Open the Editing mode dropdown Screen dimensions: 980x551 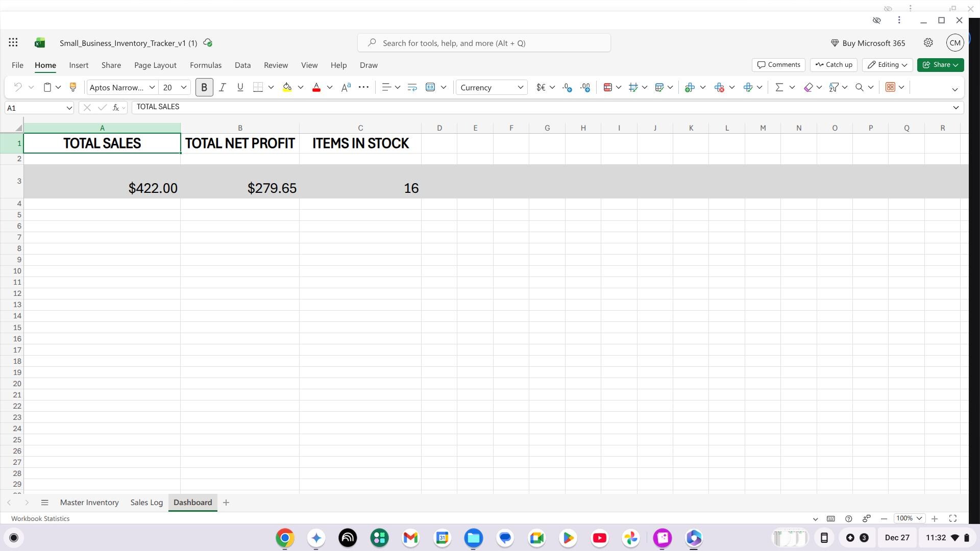pyautogui.click(x=887, y=65)
